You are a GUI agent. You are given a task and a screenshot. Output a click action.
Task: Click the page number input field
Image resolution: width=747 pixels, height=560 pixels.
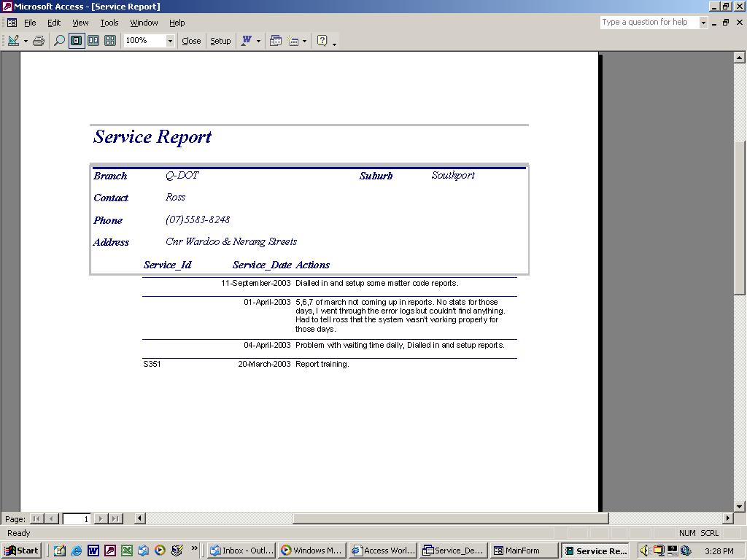coord(76,518)
